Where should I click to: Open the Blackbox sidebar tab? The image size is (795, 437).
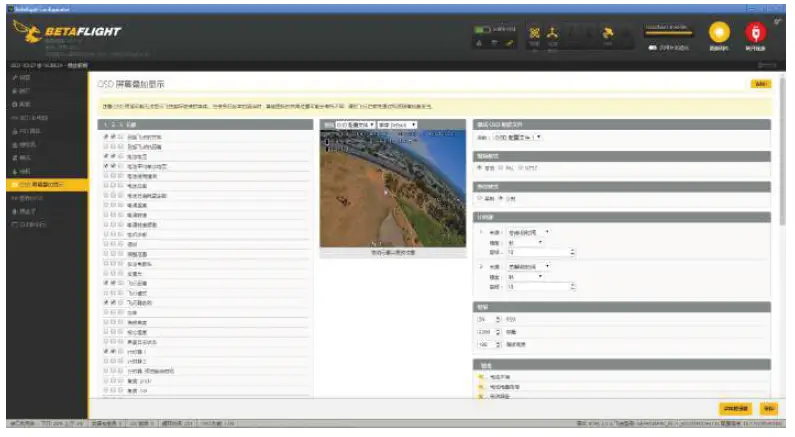(x=47, y=211)
